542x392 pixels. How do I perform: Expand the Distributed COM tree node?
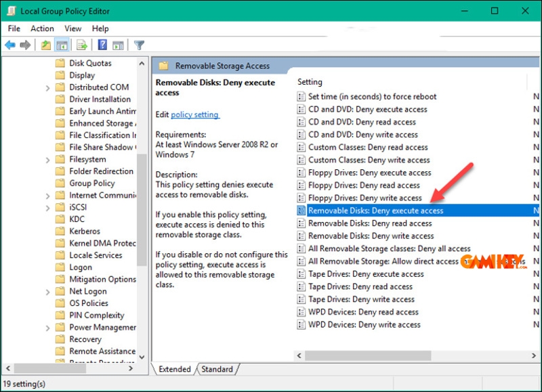[47, 88]
